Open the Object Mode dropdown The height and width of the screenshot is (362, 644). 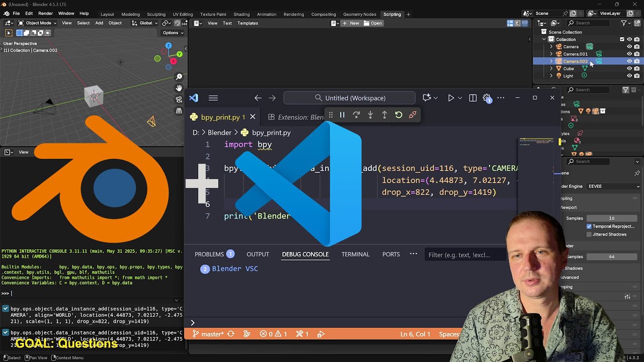click(x=38, y=23)
